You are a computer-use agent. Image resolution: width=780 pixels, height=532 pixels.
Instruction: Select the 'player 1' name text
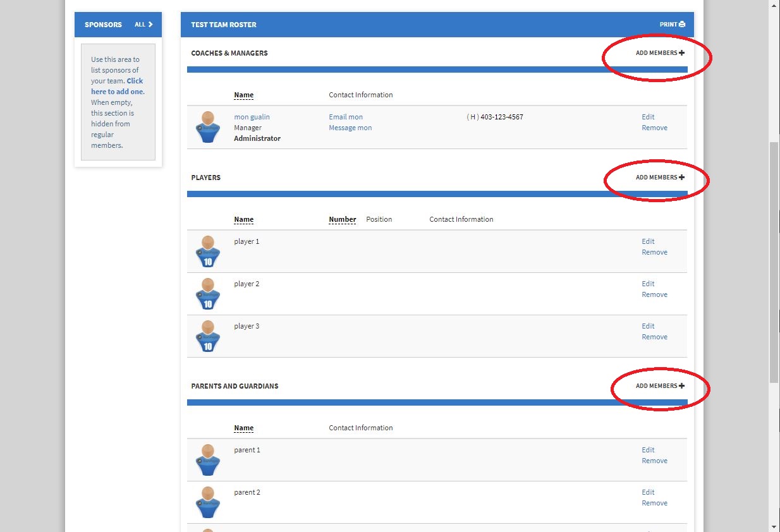click(247, 241)
